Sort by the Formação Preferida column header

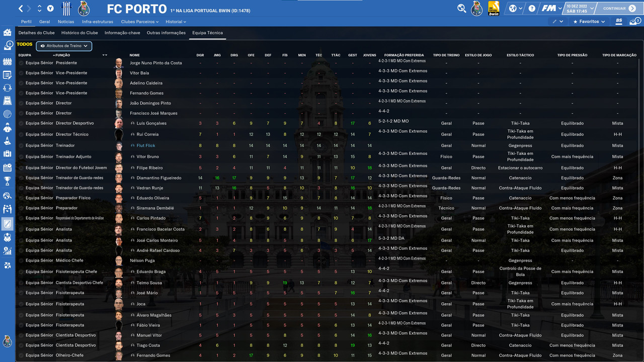click(404, 55)
